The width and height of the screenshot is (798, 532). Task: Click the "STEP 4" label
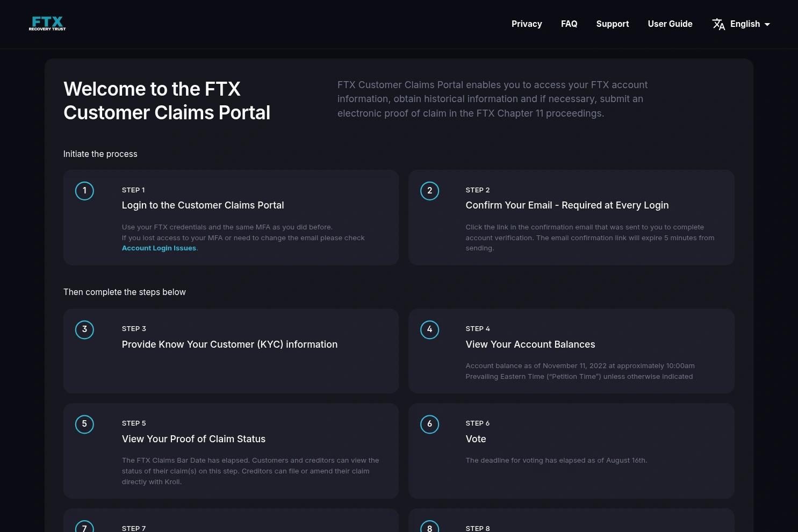(478, 329)
